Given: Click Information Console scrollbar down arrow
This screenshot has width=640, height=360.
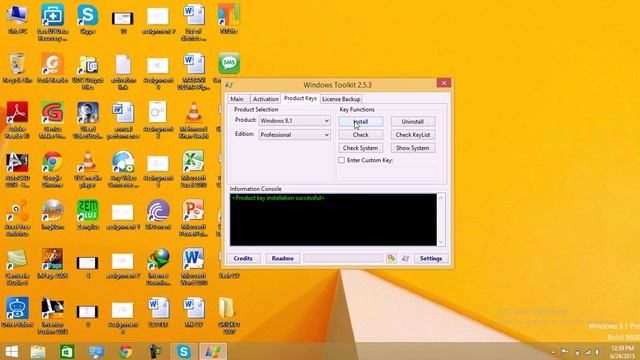Looking at the screenshot, I should tap(441, 242).
